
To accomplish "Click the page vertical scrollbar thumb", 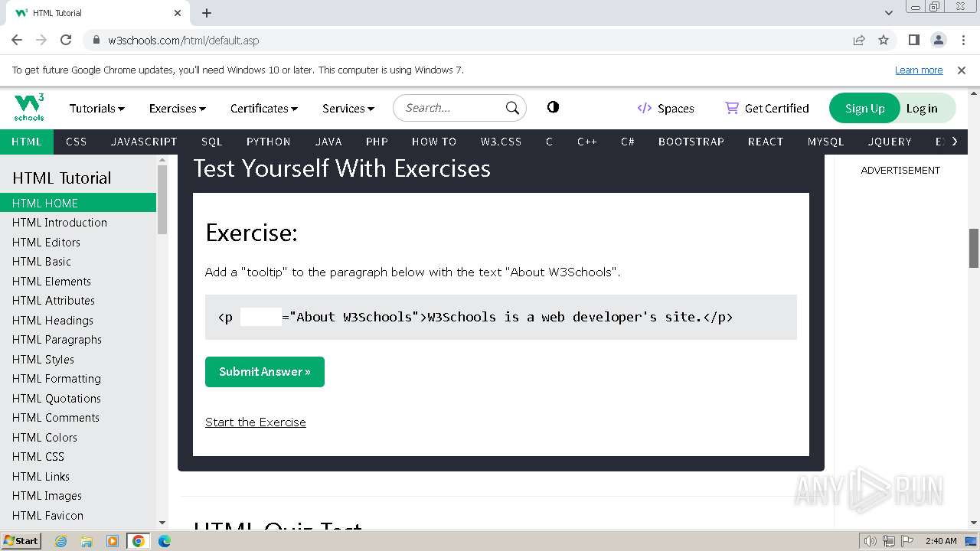I will pyautogui.click(x=974, y=248).
